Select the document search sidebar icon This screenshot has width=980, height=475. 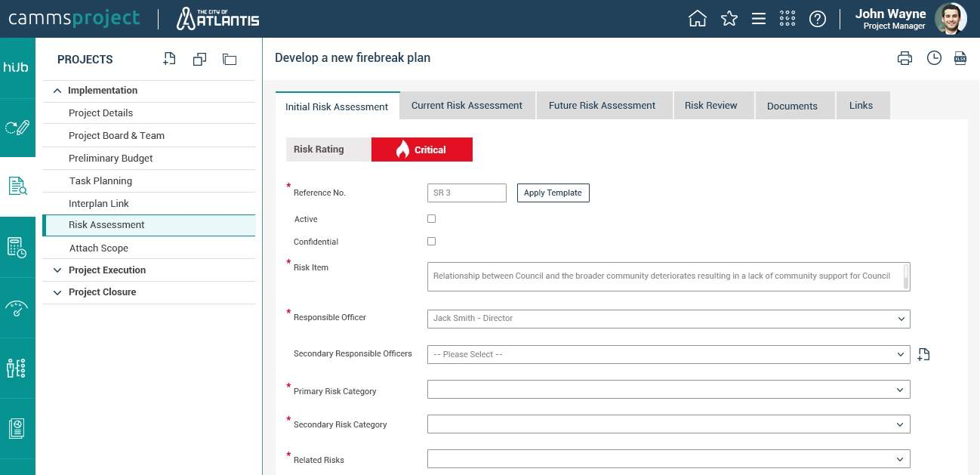click(17, 186)
